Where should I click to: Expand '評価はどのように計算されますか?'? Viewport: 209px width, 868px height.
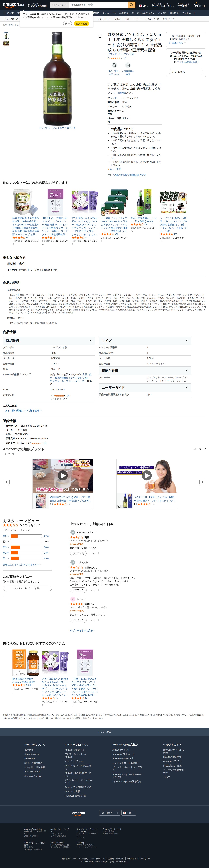pyautogui.click(x=22, y=564)
